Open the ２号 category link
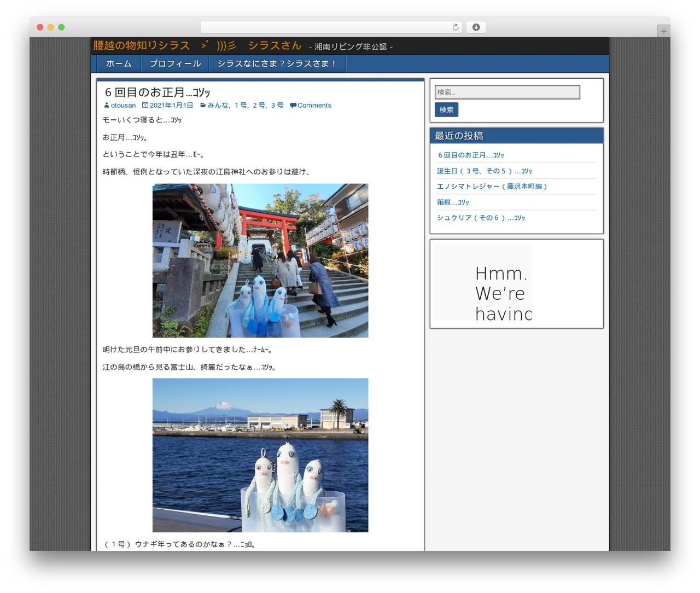This screenshot has height=593, width=700. coord(259,106)
